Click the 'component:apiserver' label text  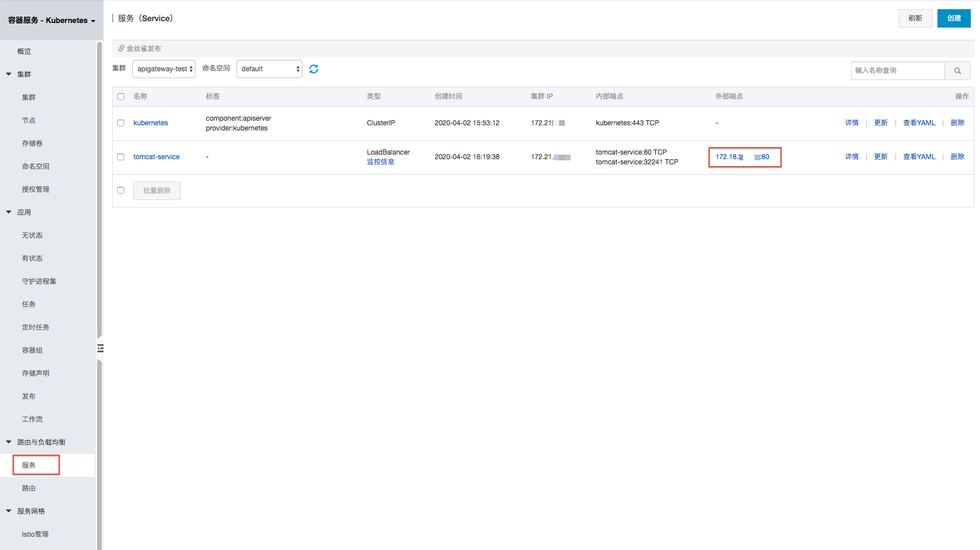click(239, 118)
